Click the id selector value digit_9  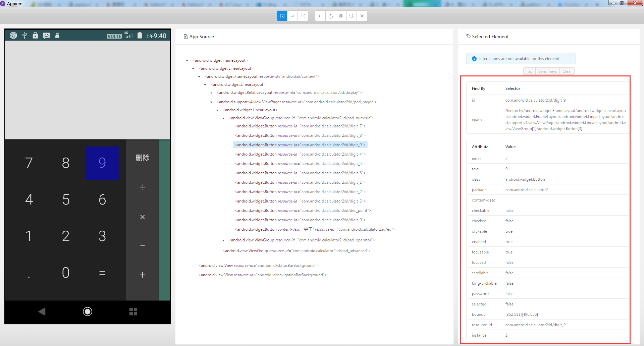(535, 100)
